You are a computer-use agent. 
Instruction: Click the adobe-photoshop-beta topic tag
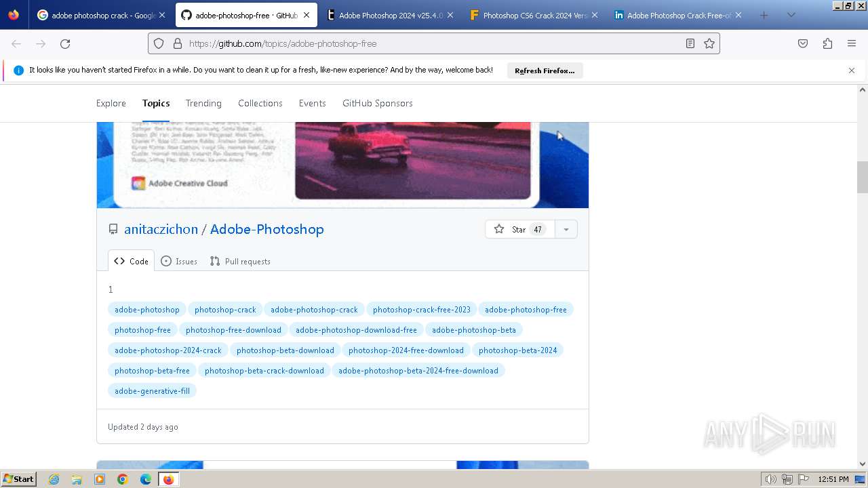[x=474, y=330]
